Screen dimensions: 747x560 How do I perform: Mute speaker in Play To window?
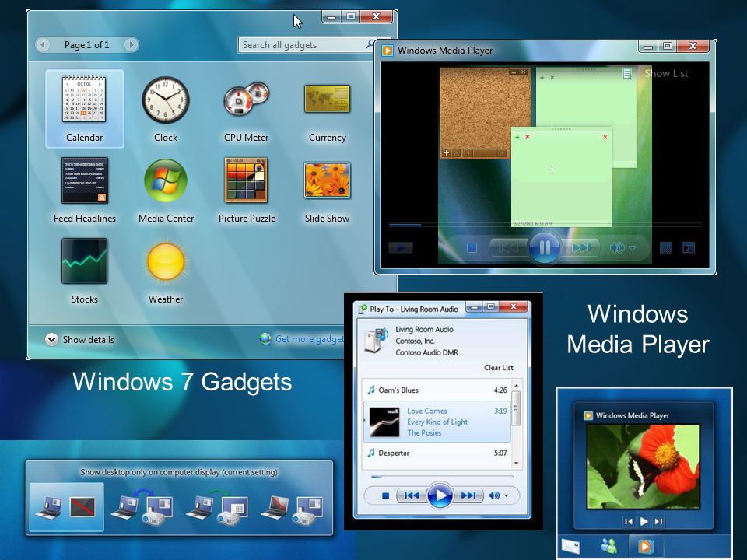coord(494,495)
